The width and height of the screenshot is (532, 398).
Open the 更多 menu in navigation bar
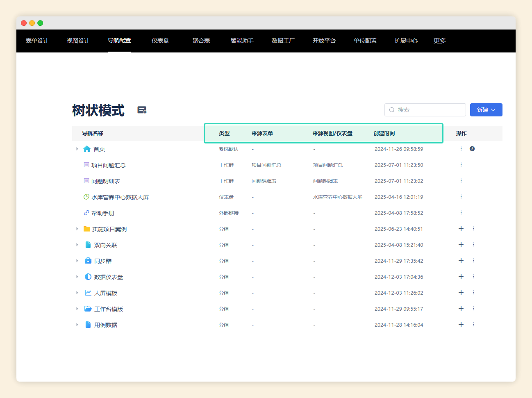click(x=440, y=41)
